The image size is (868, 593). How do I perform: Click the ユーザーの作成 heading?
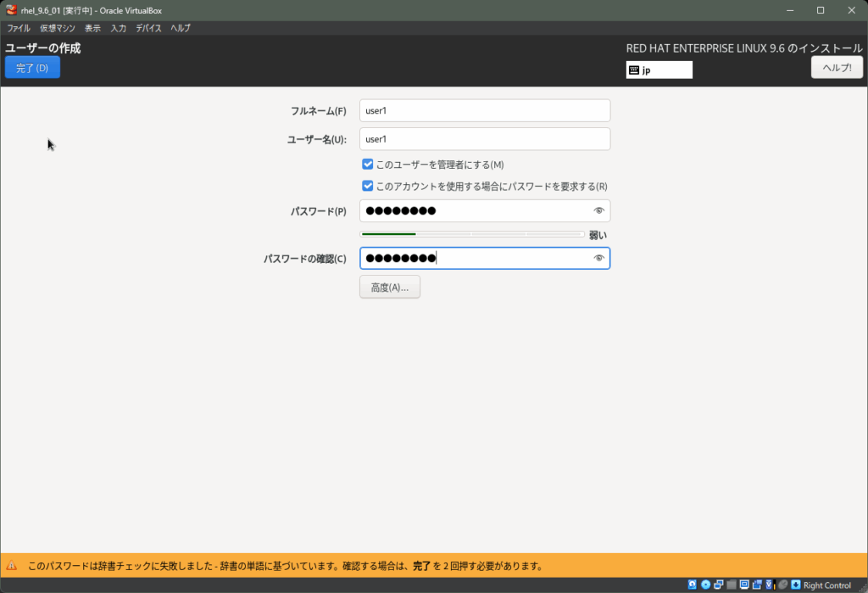43,48
